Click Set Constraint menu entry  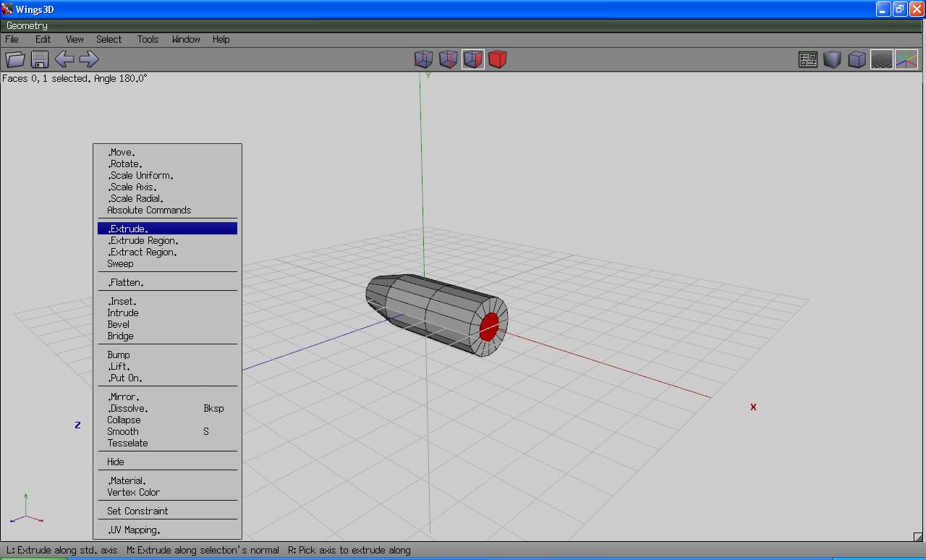137,511
